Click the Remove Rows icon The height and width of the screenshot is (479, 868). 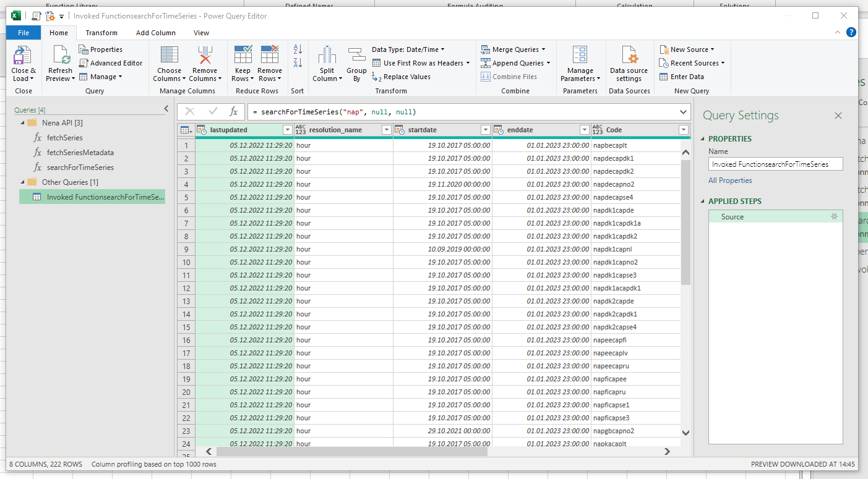[270, 54]
